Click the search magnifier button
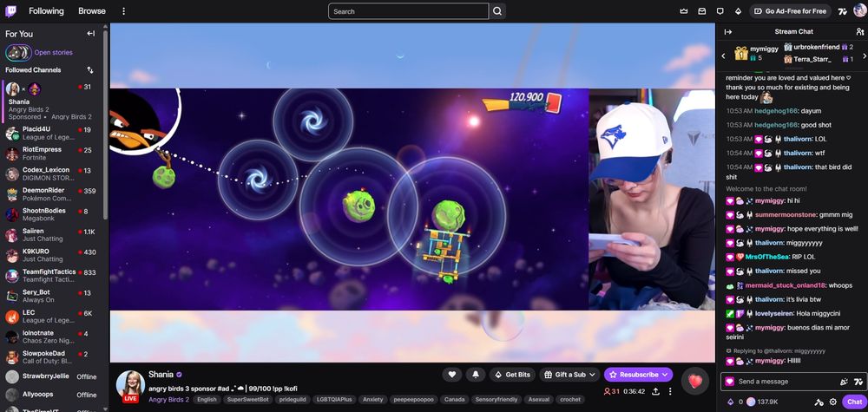 coord(497,11)
